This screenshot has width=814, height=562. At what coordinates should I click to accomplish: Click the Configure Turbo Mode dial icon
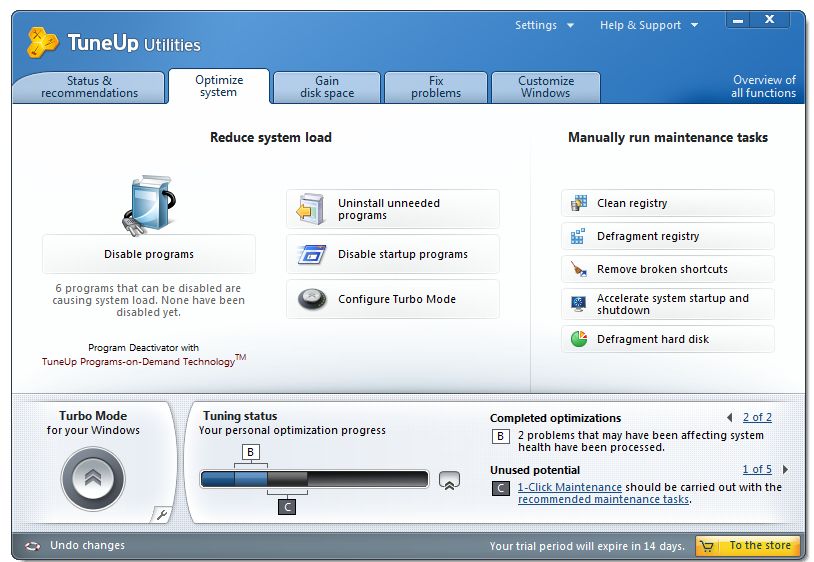pyautogui.click(x=312, y=299)
